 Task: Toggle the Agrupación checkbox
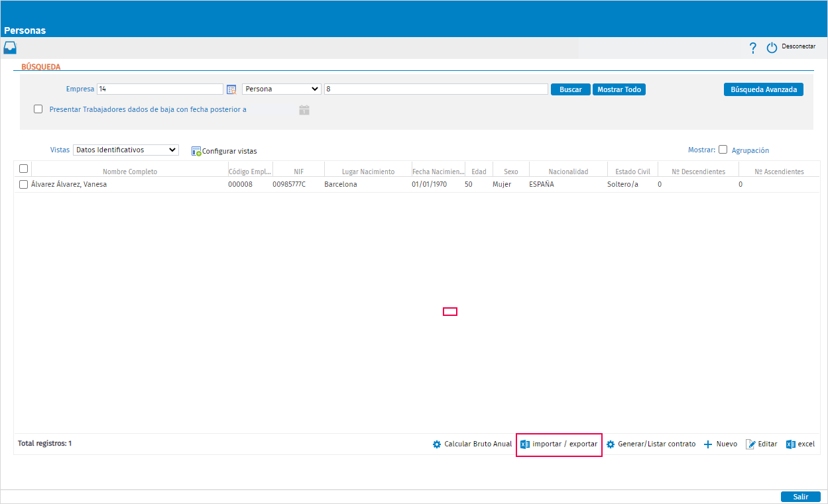pyautogui.click(x=723, y=150)
